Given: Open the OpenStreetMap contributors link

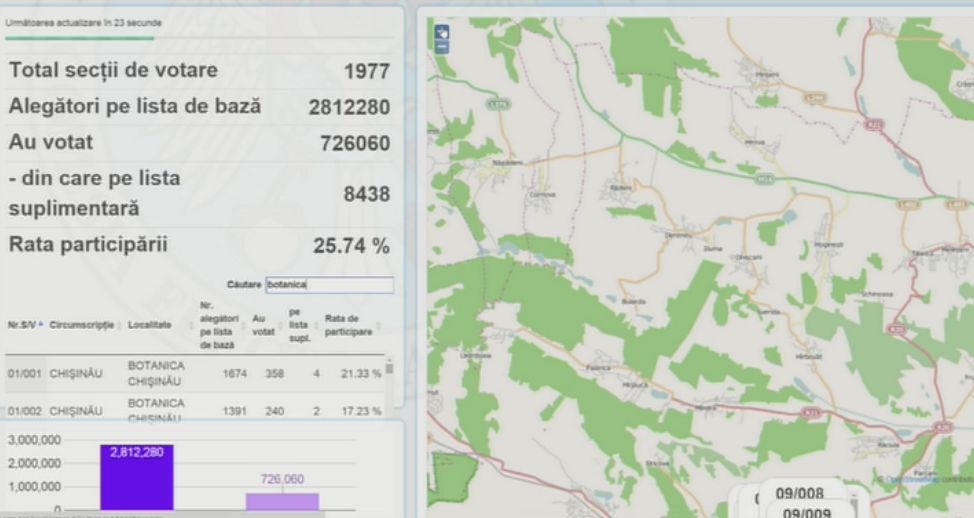Looking at the screenshot, I should 913,479.
